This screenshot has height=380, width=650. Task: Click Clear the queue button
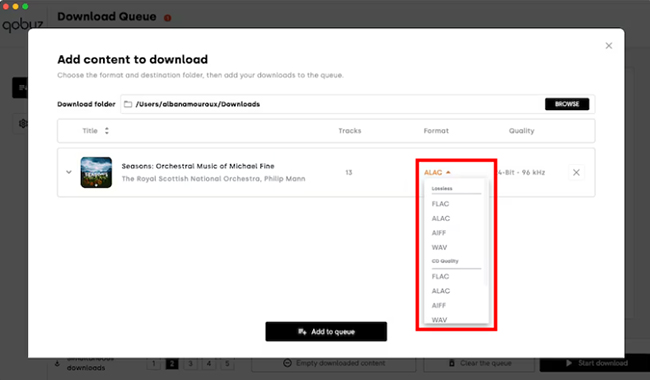coord(479,363)
